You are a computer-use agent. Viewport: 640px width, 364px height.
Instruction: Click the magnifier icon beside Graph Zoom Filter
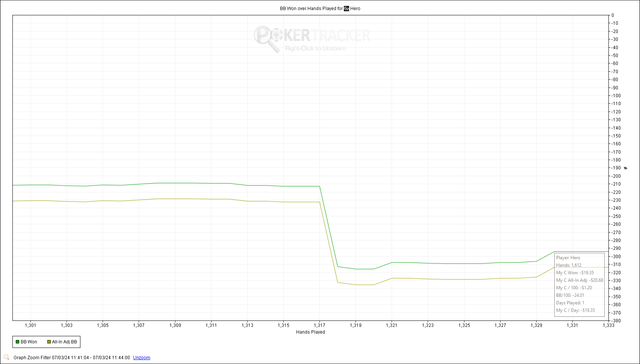[x=7, y=357]
